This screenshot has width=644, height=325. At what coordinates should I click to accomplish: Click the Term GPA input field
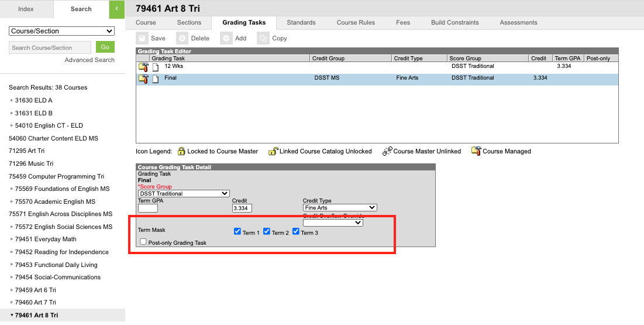click(x=148, y=208)
